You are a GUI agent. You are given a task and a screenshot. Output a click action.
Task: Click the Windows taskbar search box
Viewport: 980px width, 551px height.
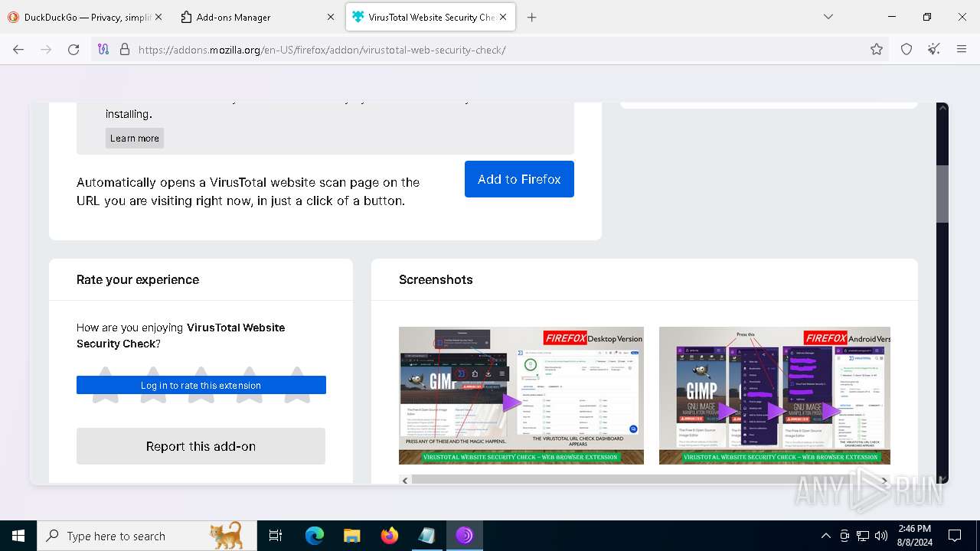(x=147, y=536)
